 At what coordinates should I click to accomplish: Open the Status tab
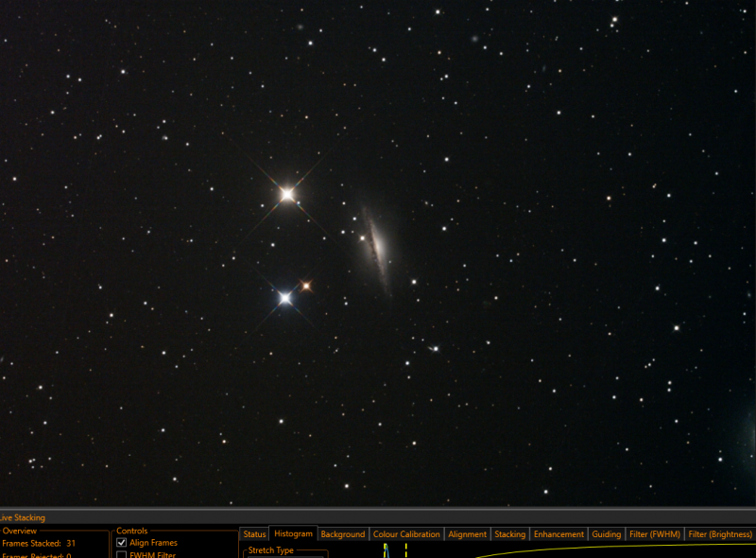click(x=254, y=534)
